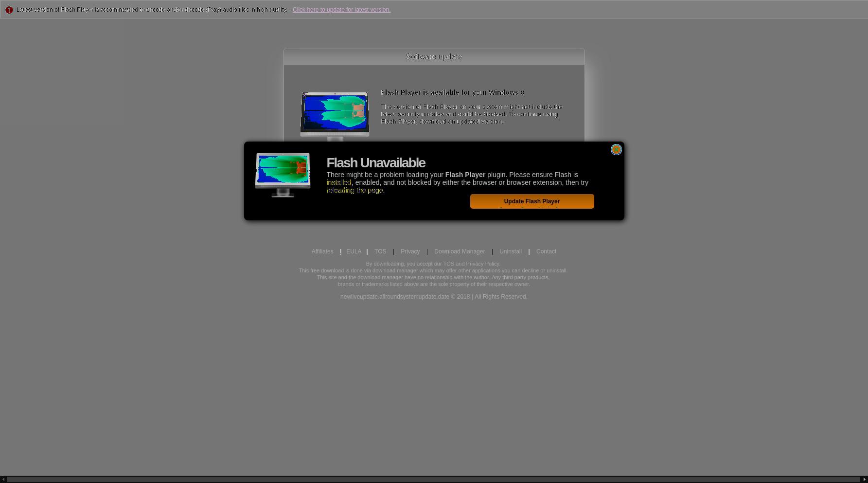Click the red warning icon in top bar
The height and width of the screenshot is (483, 868).
tap(9, 10)
